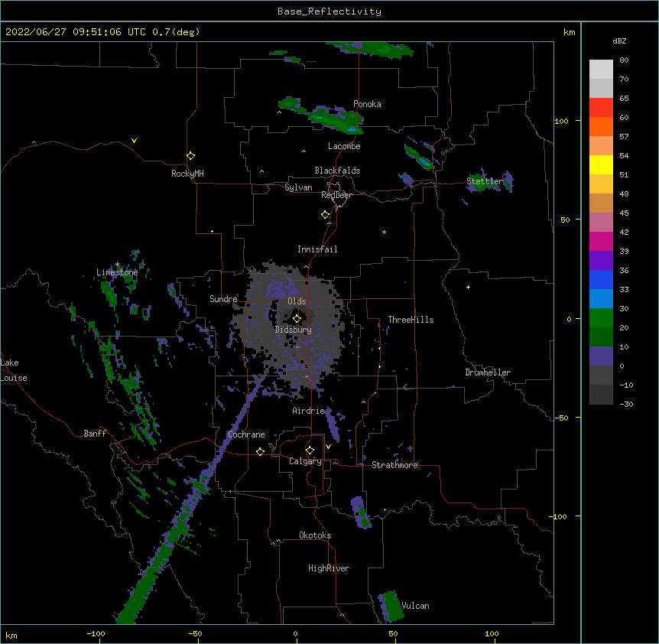Click the yellow diamond marker above Calgary label
Viewport: 659px width, 644px height.
coord(310,450)
